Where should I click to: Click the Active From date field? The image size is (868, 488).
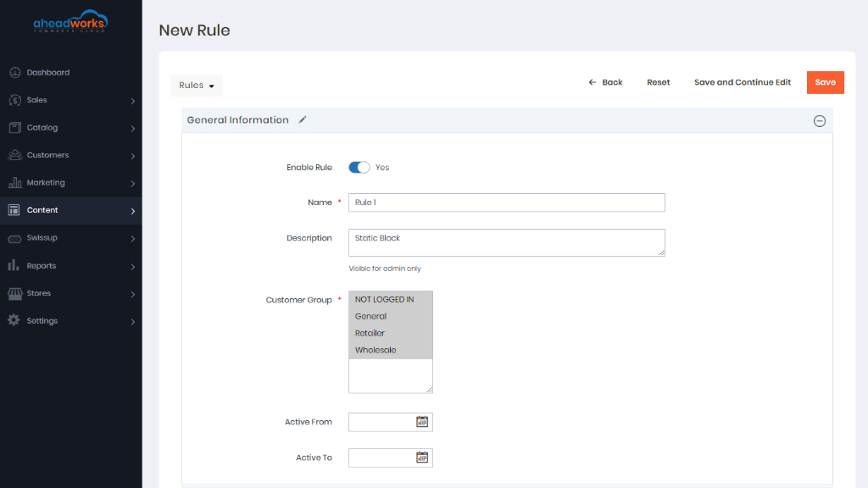click(390, 422)
